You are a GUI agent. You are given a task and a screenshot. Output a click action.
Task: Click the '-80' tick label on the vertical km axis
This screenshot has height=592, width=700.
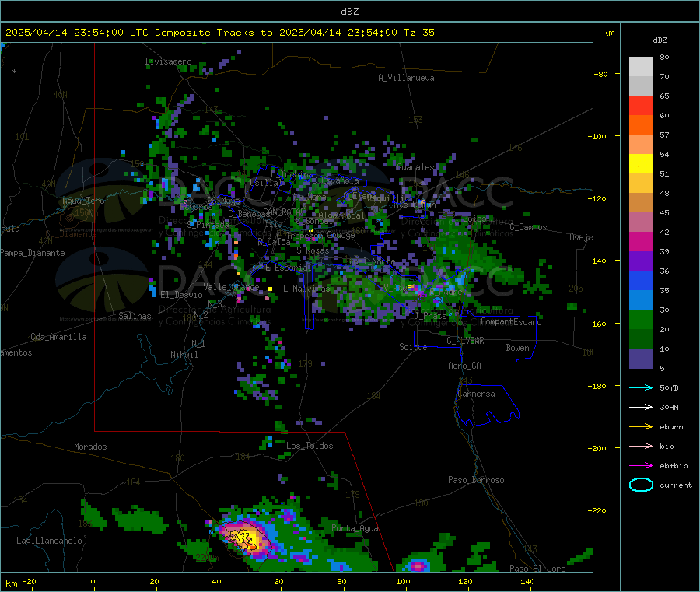click(601, 74)
